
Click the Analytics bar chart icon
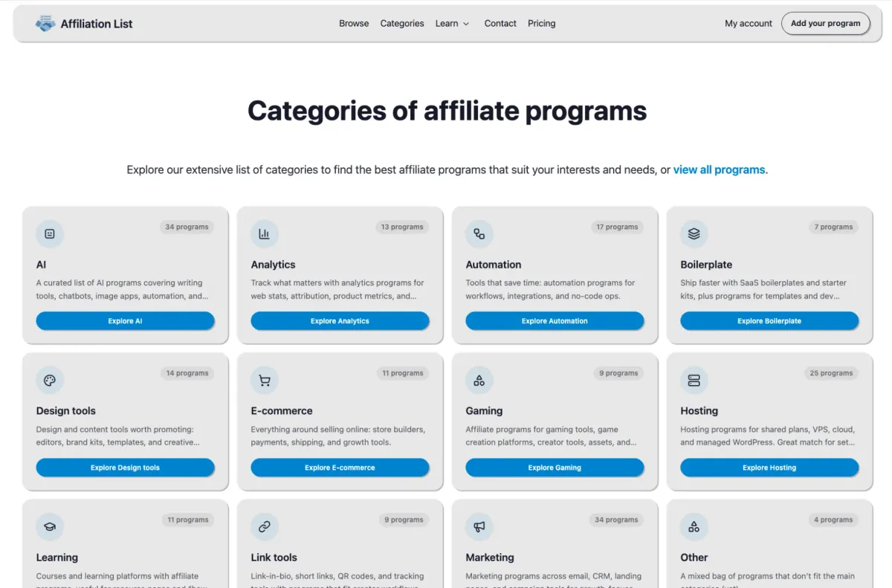point(265,233)
